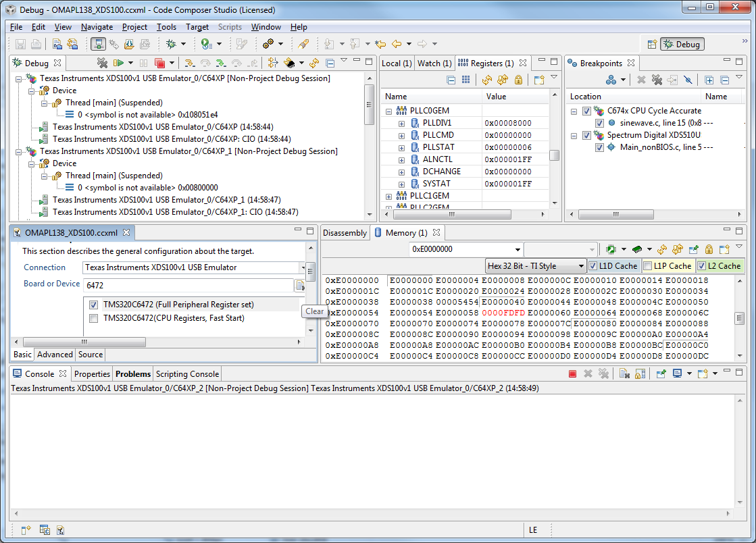The image size is (756, 543).
Task: Open the Advanced tab of ccxml editor
Action: (x=55, y=355)
